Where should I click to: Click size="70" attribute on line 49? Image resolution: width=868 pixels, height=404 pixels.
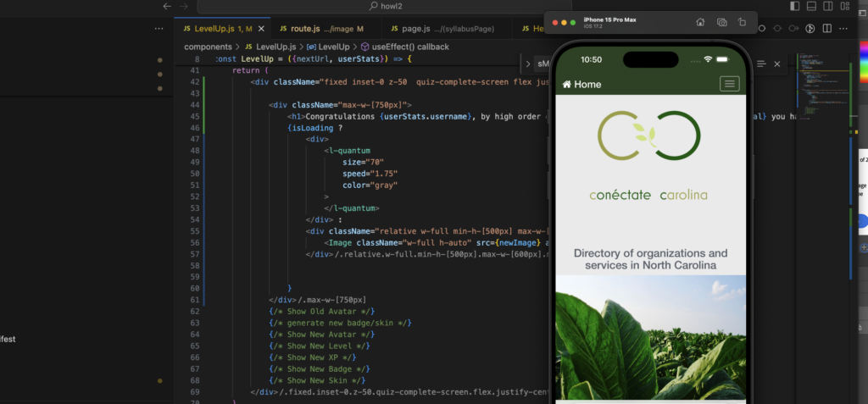[363, 162]
